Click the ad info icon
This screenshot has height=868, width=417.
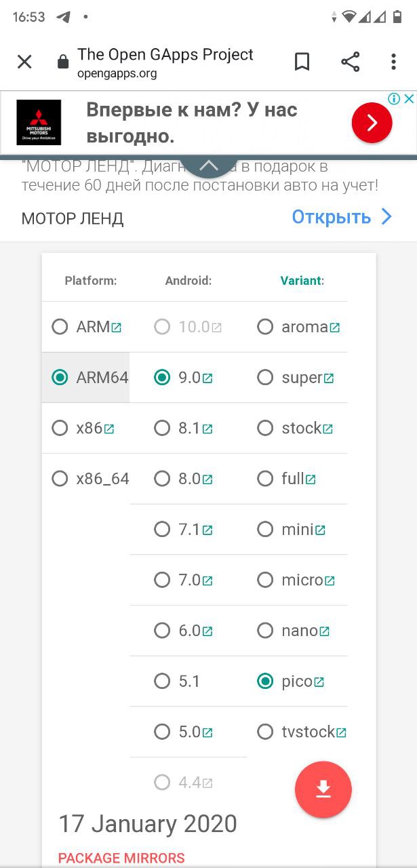[x=393, y=99]
